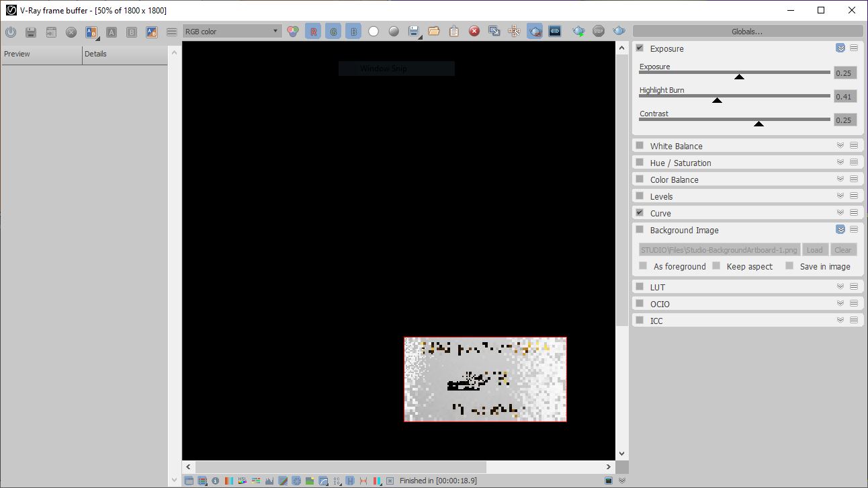
Task: Expand the Levels rollout
Action: click(x=840, y=196)
